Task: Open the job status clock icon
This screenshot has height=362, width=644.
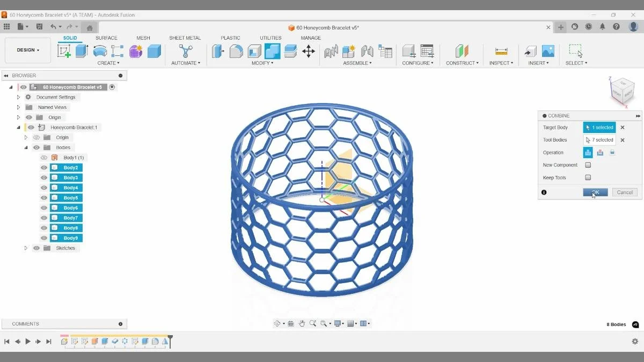Action: pos(589,27)
